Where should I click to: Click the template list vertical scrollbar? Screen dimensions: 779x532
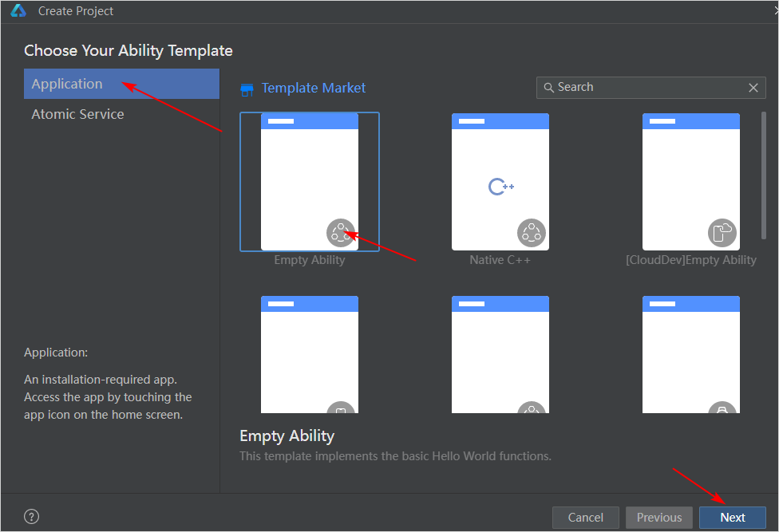(x=764, y=175)
